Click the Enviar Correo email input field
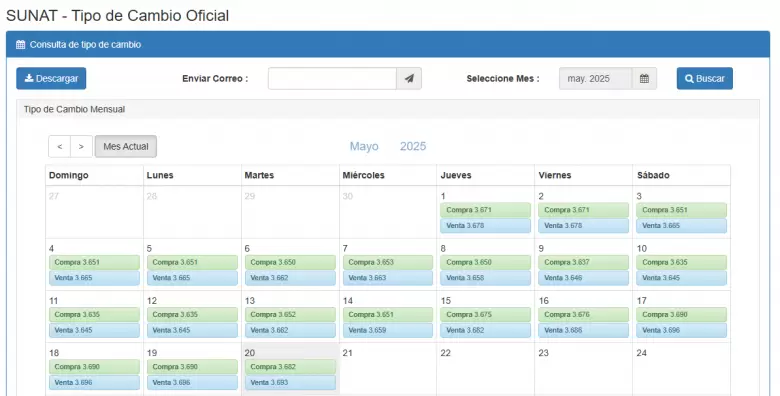 (332, 79)
